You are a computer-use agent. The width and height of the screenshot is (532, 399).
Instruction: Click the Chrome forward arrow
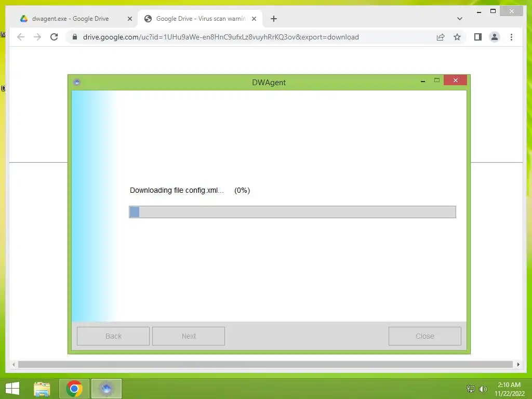tap(37, 37)
